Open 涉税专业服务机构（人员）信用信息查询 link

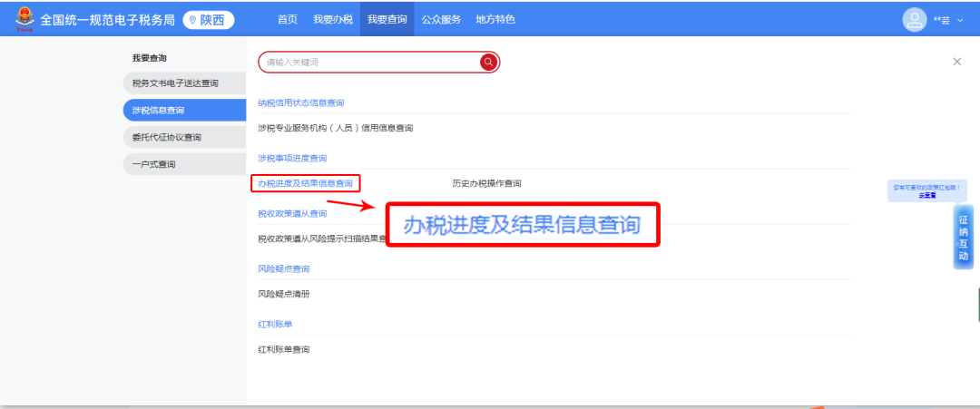[336, 128]
